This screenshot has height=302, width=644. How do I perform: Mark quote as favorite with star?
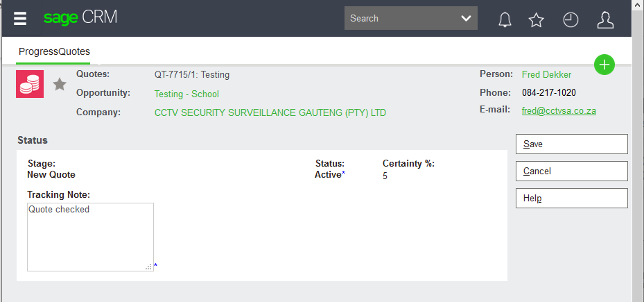(x=60, y=84)
